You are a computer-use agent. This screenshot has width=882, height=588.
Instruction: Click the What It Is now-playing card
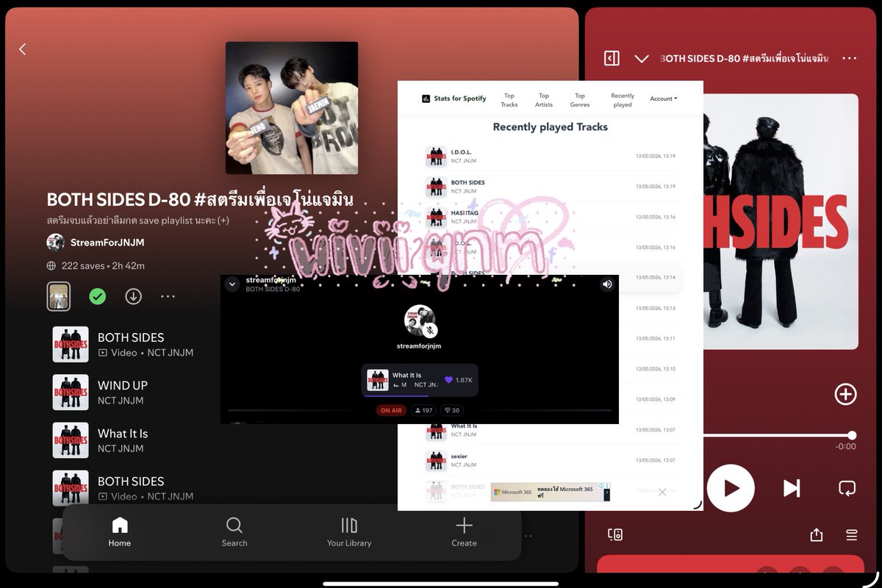pos(420,380)
